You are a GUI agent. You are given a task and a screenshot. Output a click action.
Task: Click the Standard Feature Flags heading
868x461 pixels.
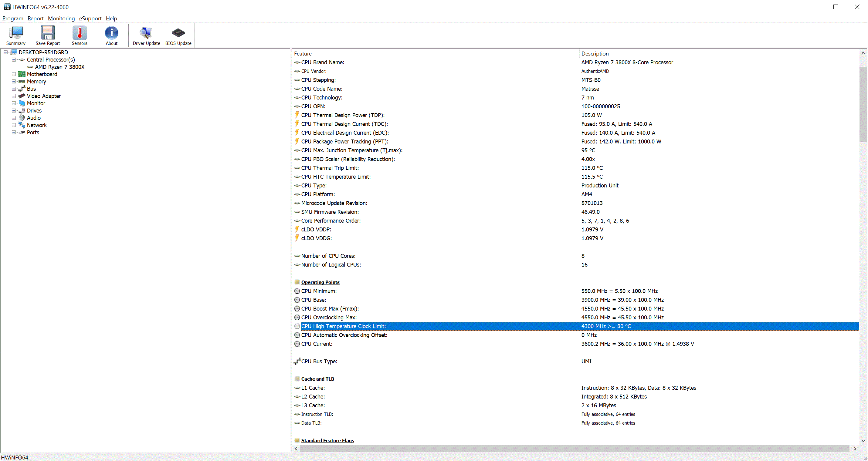point(327,440)
